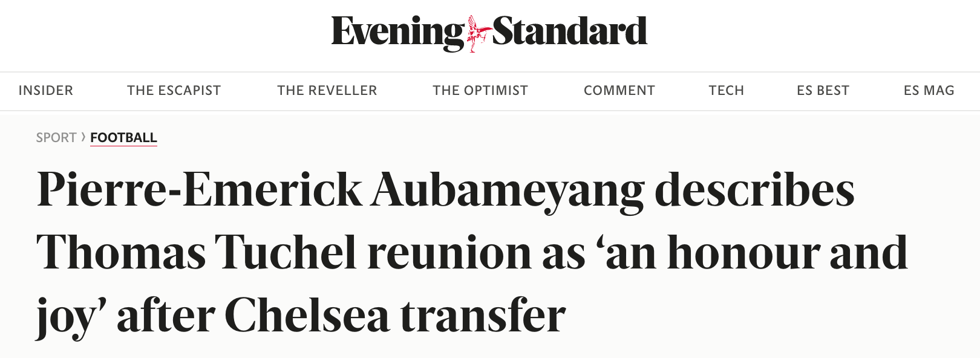980x358 pixels.
Task: Open The Optimist section
Action: (x=480, y=91)
